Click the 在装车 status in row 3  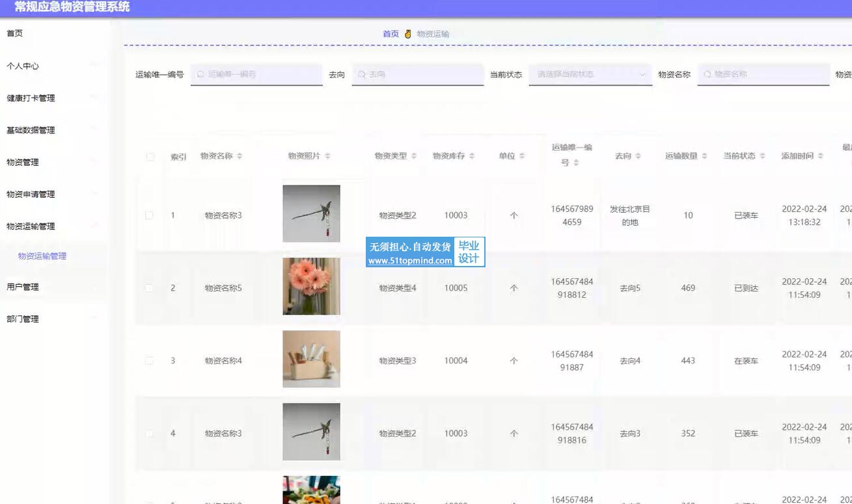click(746, 361)
